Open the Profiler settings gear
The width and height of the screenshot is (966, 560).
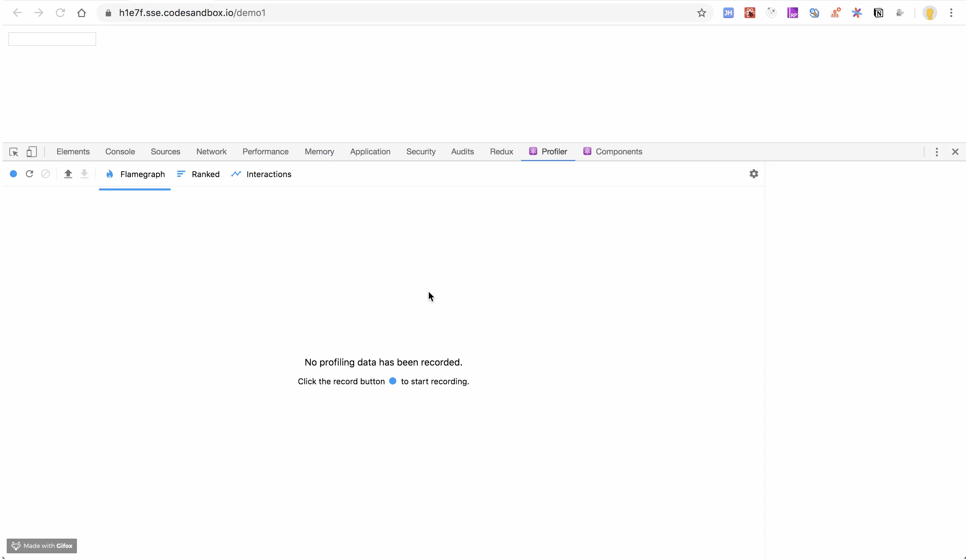pyautogui.click(x=753, y=174)
